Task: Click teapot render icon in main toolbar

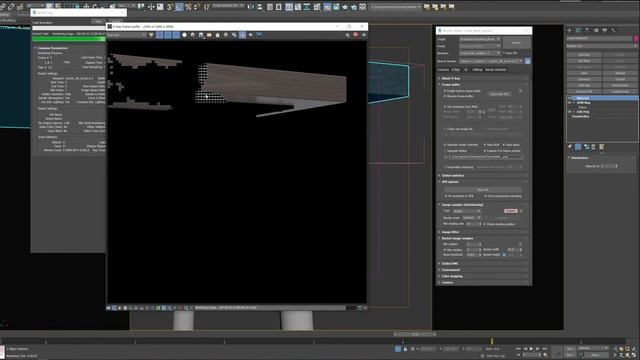Action: pyautogui.click(x=345, y=7)
